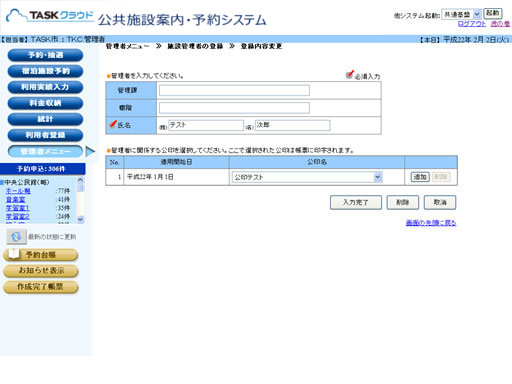Select the 管理者メニュー menu button
This screenshot has width=512, height=384.
[x=45, y=151]
